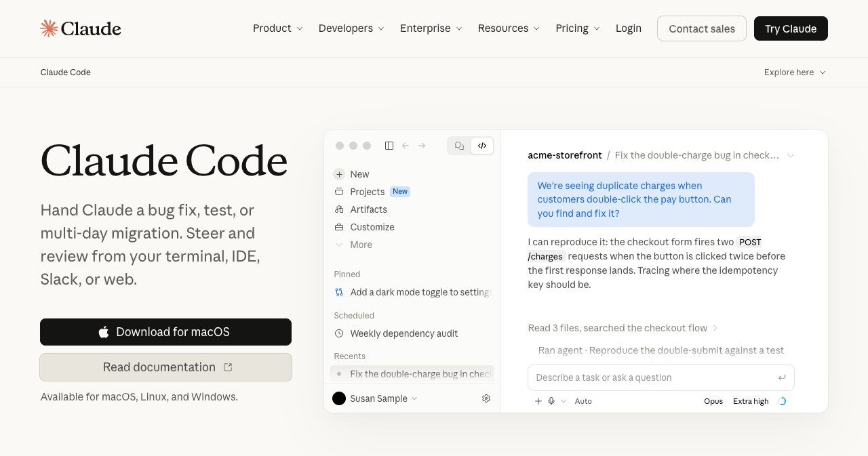Image resolution: width=868 pixels, height=456 pixels.
Task: Go forward with the right arrow icon
Action: tap(422, 146)
